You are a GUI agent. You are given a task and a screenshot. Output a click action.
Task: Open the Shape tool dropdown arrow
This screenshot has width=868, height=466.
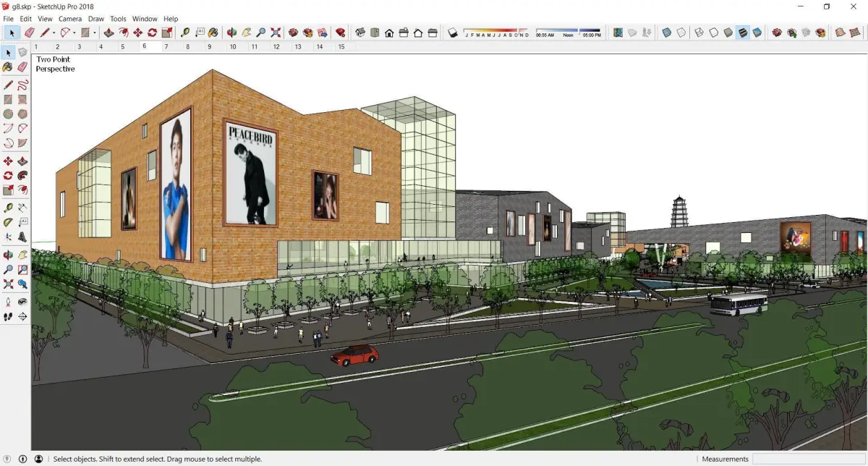coord(94,33)
